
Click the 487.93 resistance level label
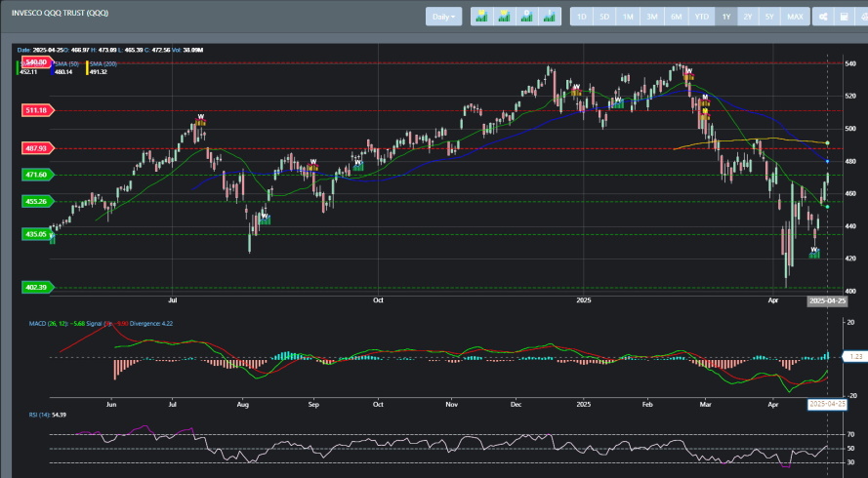click(x=37, y=147)
